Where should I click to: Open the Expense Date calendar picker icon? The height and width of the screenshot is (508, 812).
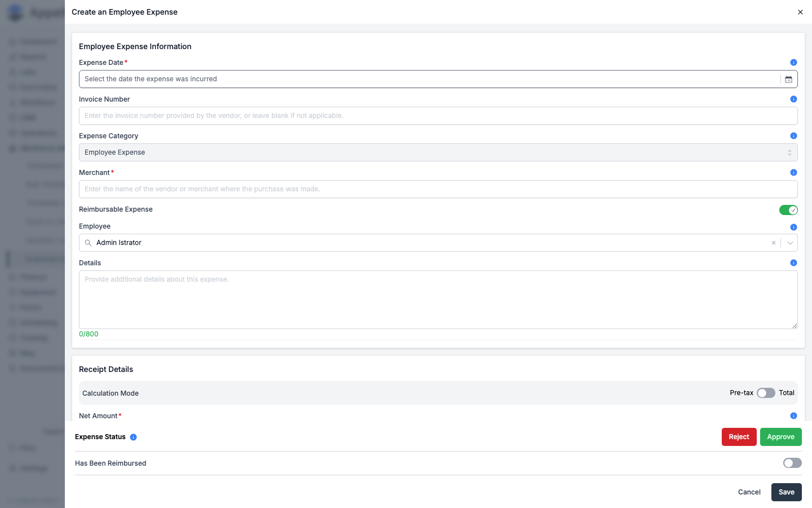[x=788, y=80]
